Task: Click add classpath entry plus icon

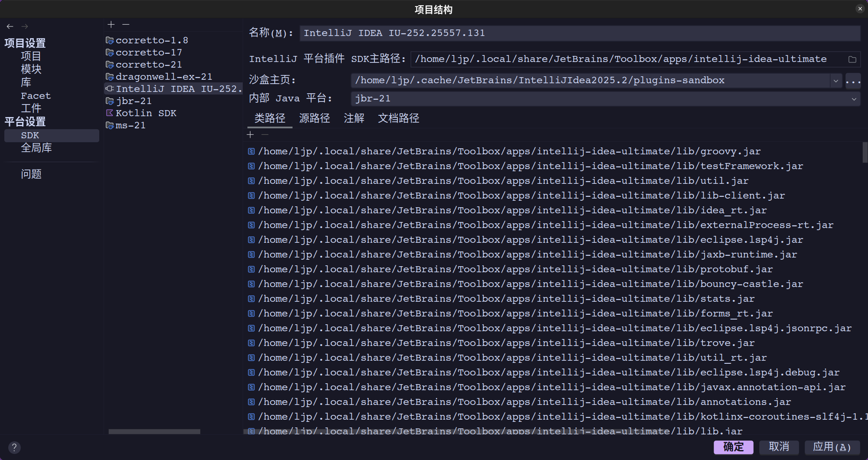Action: (x=250, y=135)
